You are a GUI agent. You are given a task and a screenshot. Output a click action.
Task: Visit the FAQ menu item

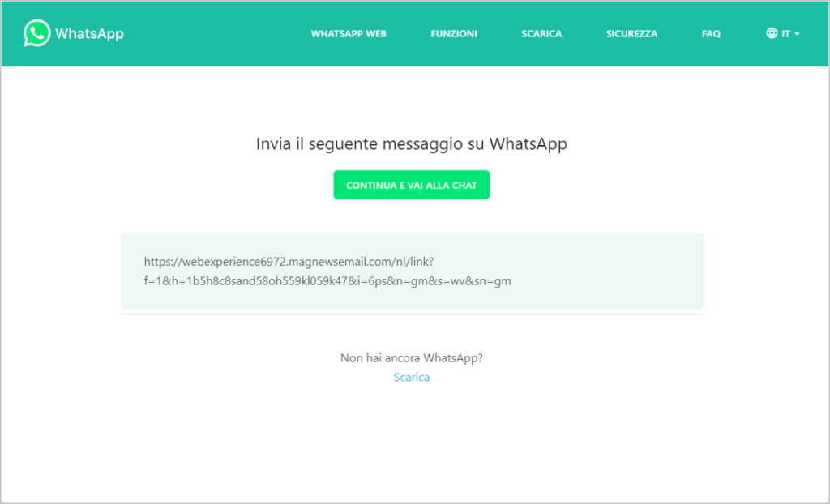click(x=711, y=34)
